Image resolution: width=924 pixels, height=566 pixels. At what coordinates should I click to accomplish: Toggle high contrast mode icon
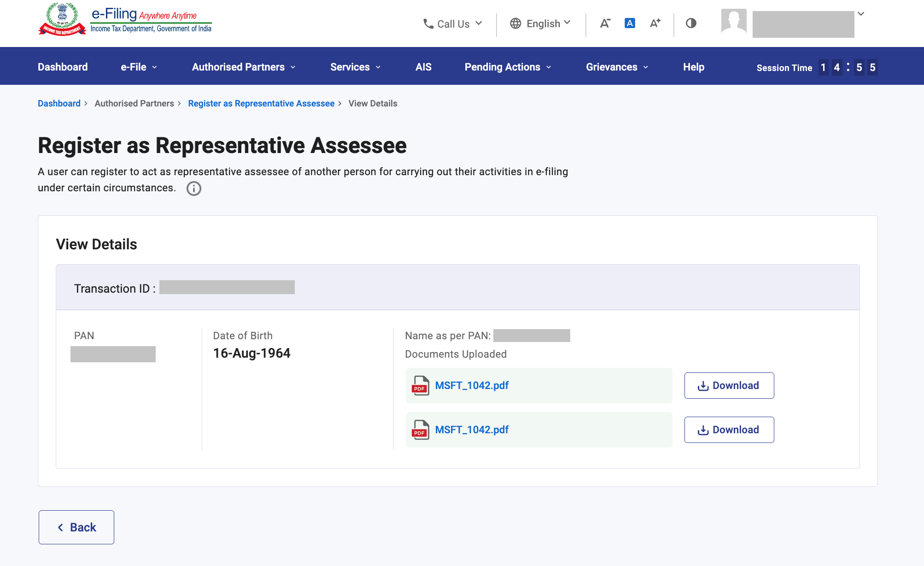691,23
